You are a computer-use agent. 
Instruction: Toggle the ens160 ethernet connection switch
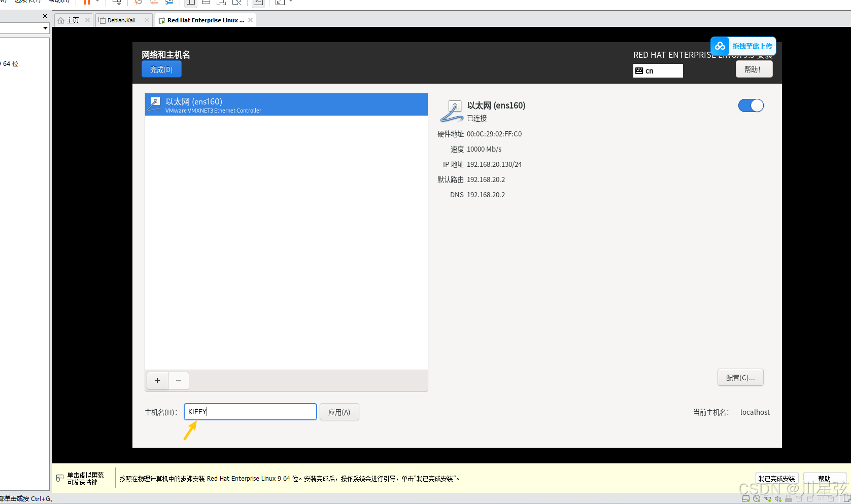coord(751,105)
